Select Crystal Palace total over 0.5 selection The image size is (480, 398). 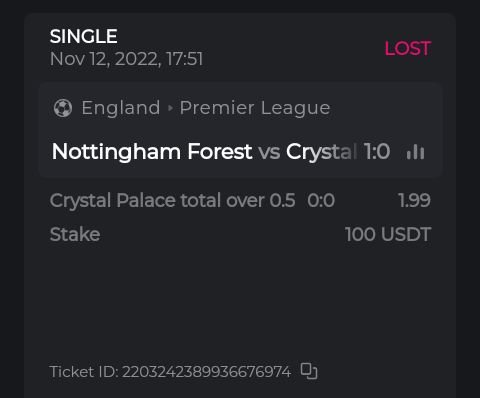172,200
